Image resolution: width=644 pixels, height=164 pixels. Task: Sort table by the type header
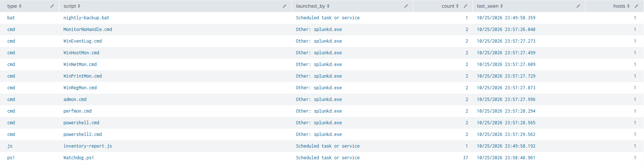click(14, 6)
